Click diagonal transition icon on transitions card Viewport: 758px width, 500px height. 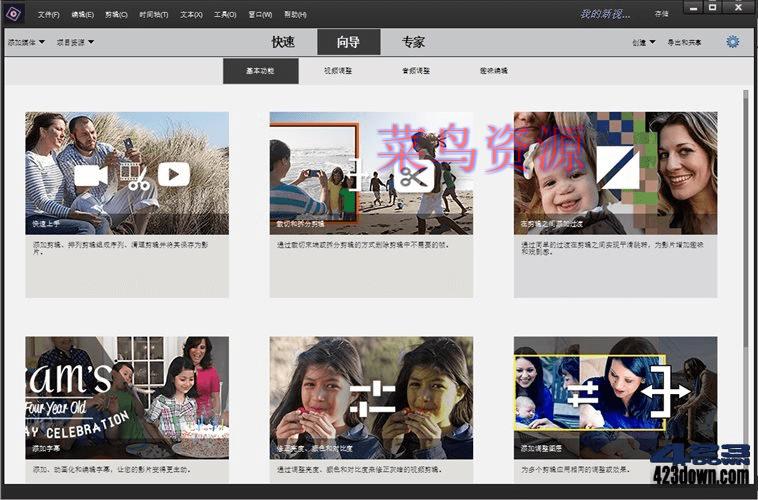[617, 168]
